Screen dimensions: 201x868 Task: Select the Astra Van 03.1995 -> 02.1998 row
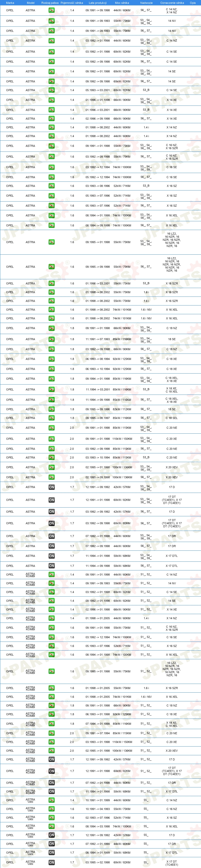[x=100, y=863]
